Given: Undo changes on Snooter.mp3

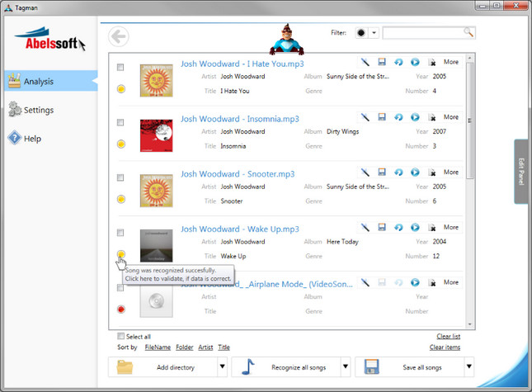Looking at the screenshot, I should point(398,172).
